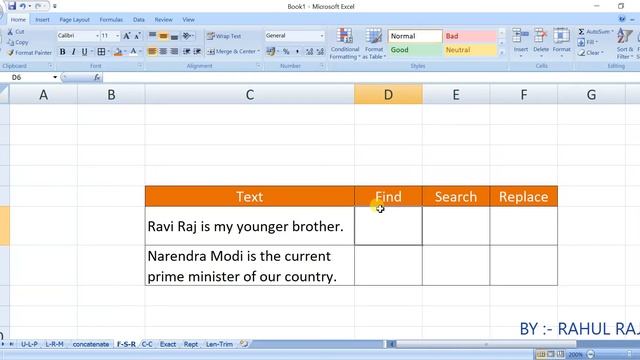Decrease decimal places
This screenshot has height=360, width=640.
point(320,51)
